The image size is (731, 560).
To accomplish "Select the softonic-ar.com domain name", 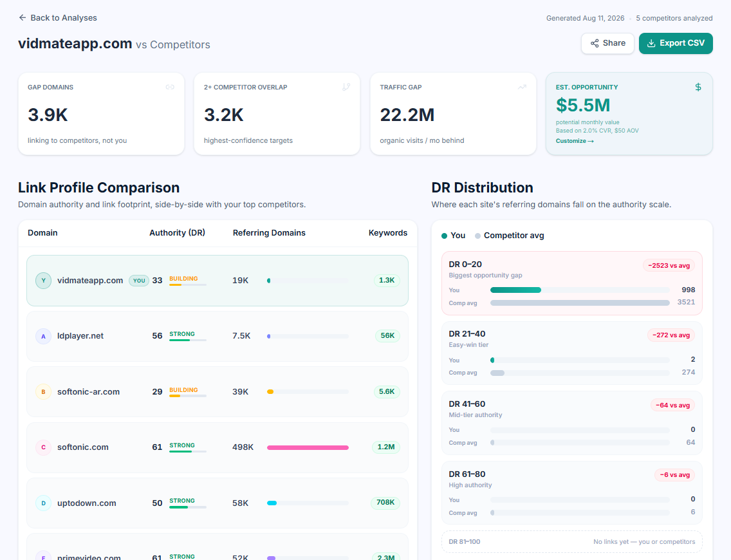I will [88, 391].
